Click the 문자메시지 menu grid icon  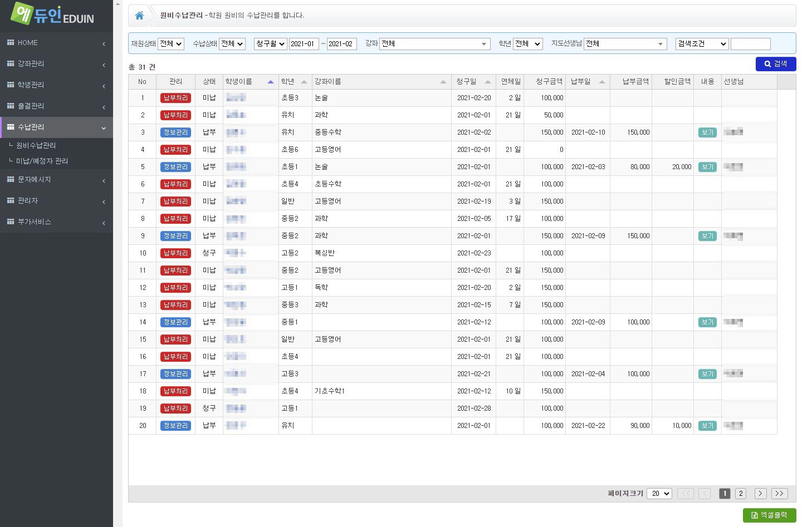click(11, 179)
